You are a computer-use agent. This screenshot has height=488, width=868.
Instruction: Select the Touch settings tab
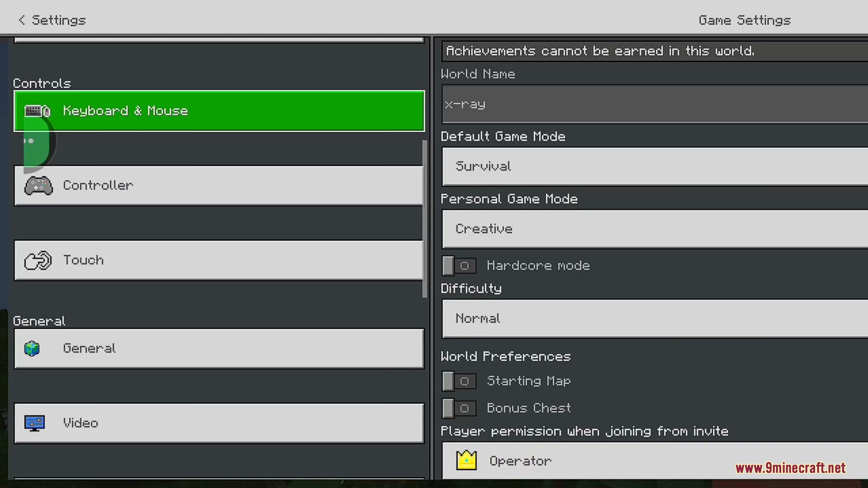point(218,260)
